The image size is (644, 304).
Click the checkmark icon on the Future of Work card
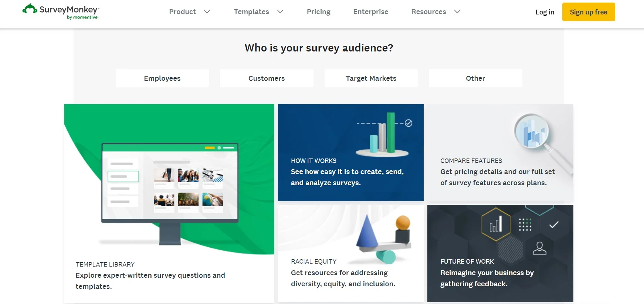tap(554, 225)
